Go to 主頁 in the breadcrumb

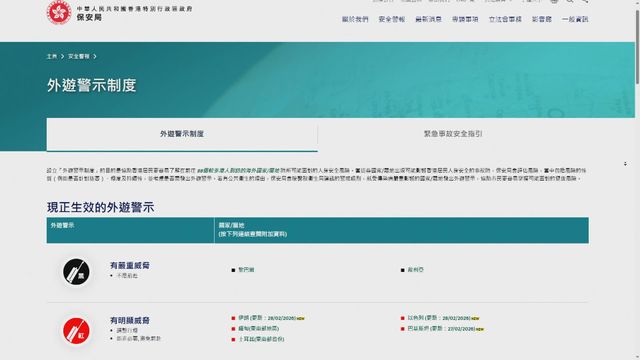pyautogui.click(x=52, y=56)
